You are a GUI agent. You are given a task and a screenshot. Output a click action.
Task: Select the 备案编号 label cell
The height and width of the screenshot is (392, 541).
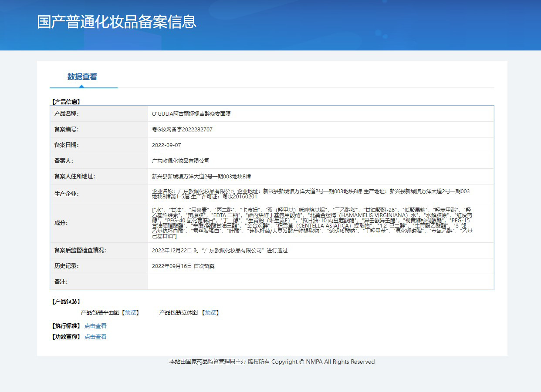click(99, 130)
